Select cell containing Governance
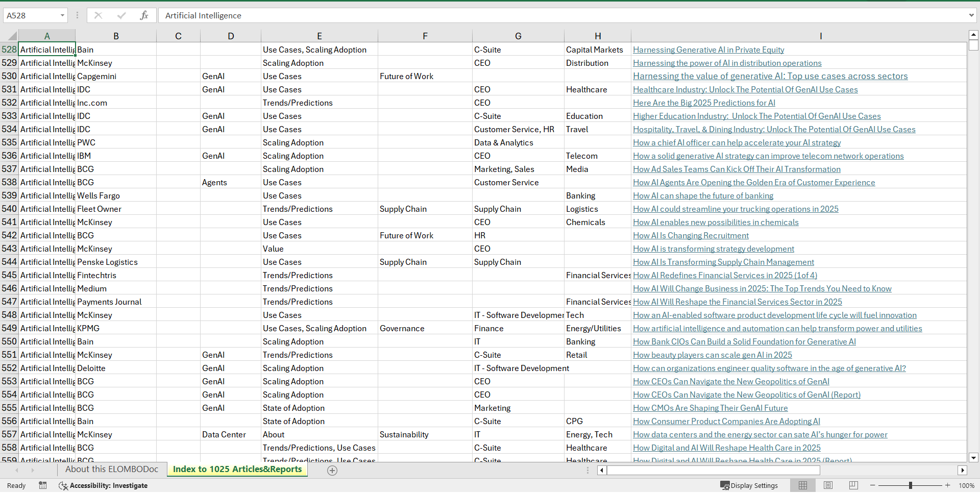This screenshot has height=493, width=980. tap(425, 328)
